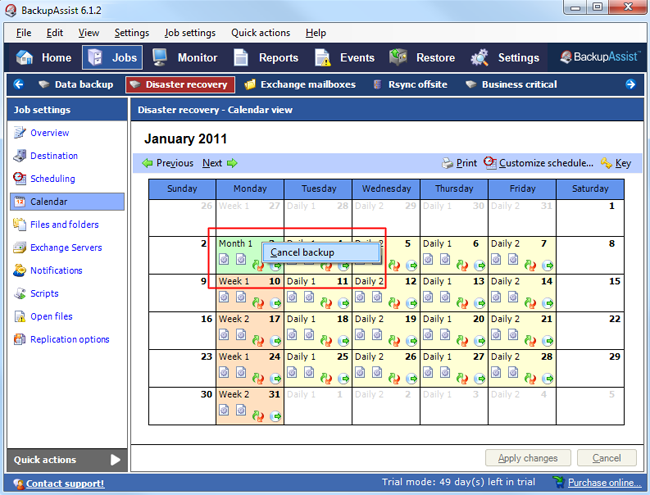This screenshot has height=495, width=650.
Task: Open the top toolbar Settings section
Action: 505,58
